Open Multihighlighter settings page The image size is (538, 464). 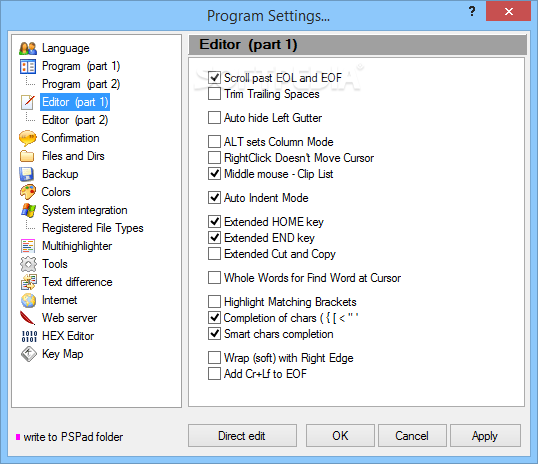pyautogui.click(x=77, y=246)
